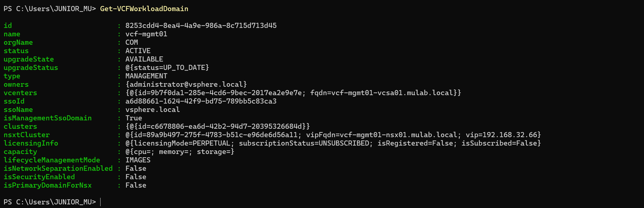Click the Get-VCFWorkloadDomain command text
The width and height of the screenshot is (644, 208).
(x=144, y=9)
